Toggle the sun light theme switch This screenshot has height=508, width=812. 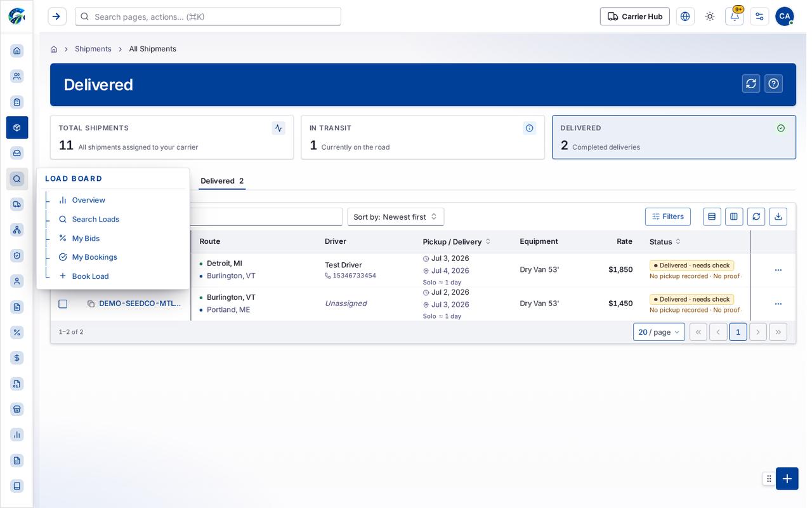pos(710,17)
